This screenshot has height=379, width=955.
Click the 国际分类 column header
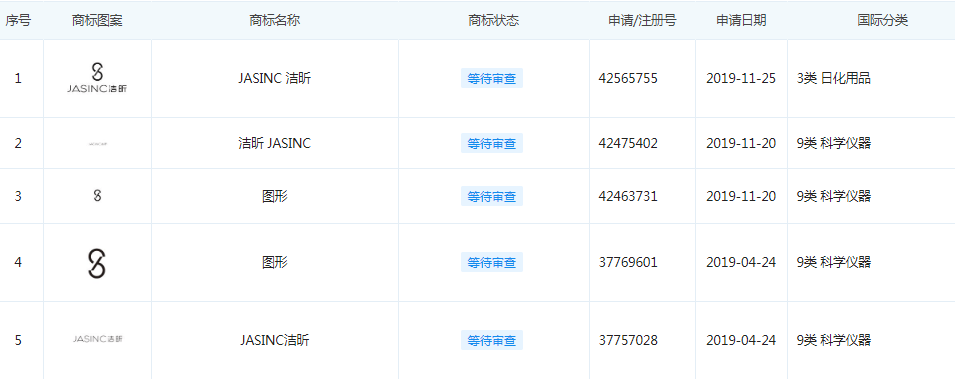883,21
